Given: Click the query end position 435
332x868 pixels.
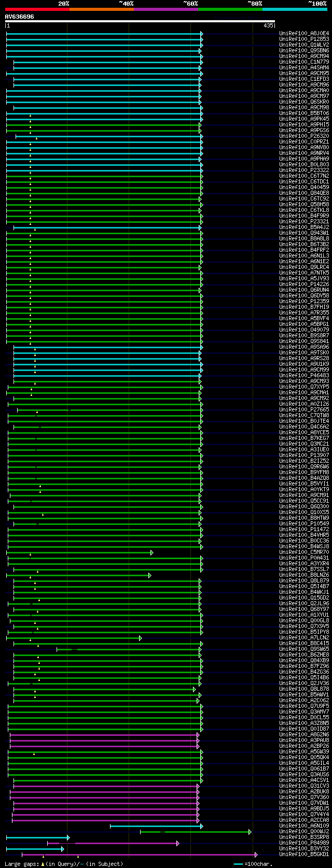Looking at the screenshot, I should click(x=268, y=25).
